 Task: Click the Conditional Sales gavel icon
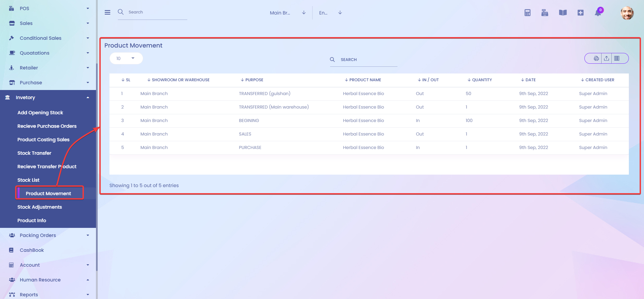[x=11, y=38]
